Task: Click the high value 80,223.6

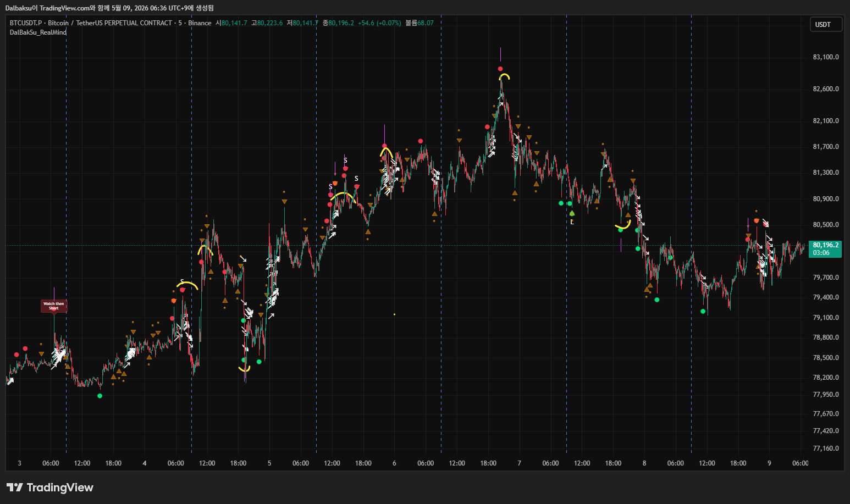Action: click(270, 23)
